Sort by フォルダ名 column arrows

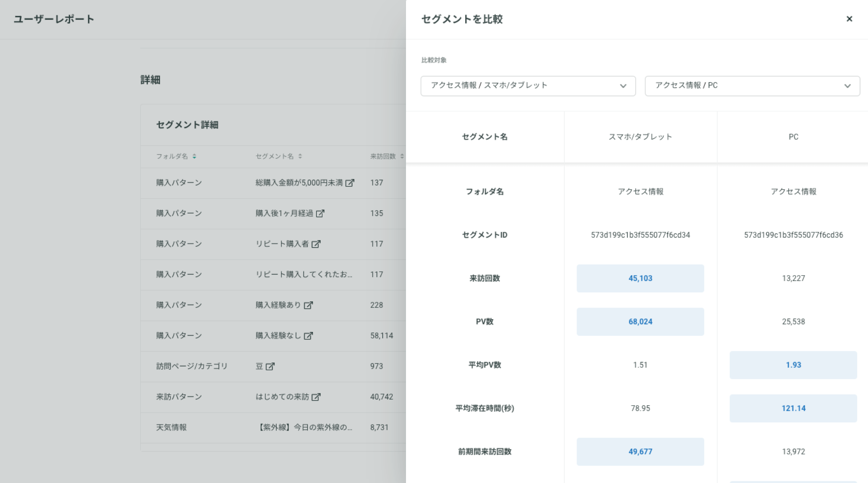click(x=194, y=156)
